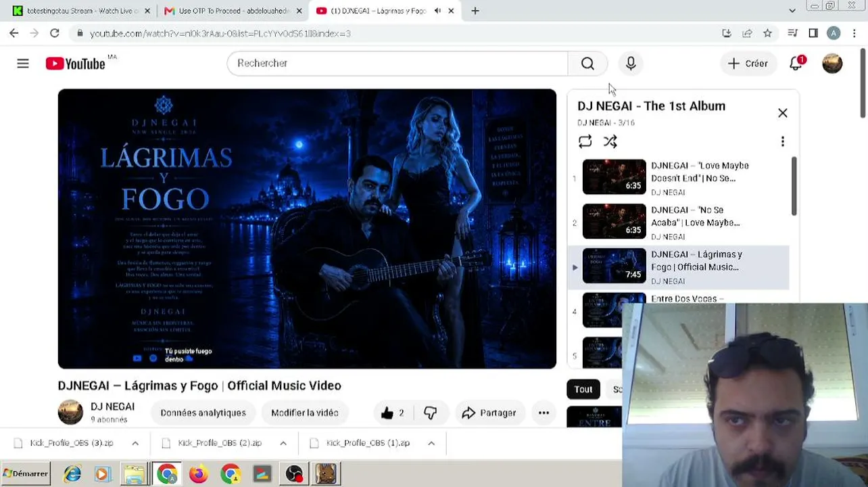Open Données analytiques
The height and width of the screenshot is (487, 868).
click(x=203, y=413)
